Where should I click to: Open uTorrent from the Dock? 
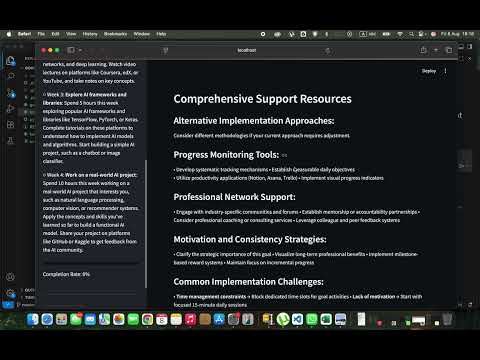point(283,319)
